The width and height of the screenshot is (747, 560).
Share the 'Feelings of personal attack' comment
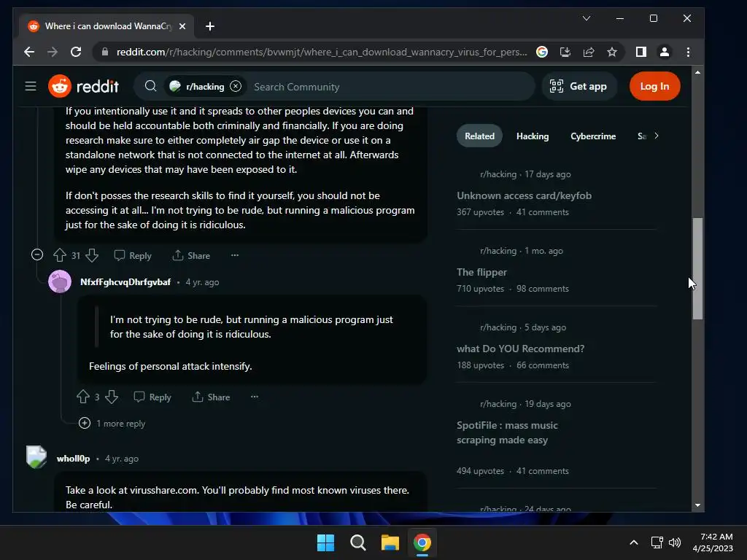pyautogui.click(x=211, y=397)
